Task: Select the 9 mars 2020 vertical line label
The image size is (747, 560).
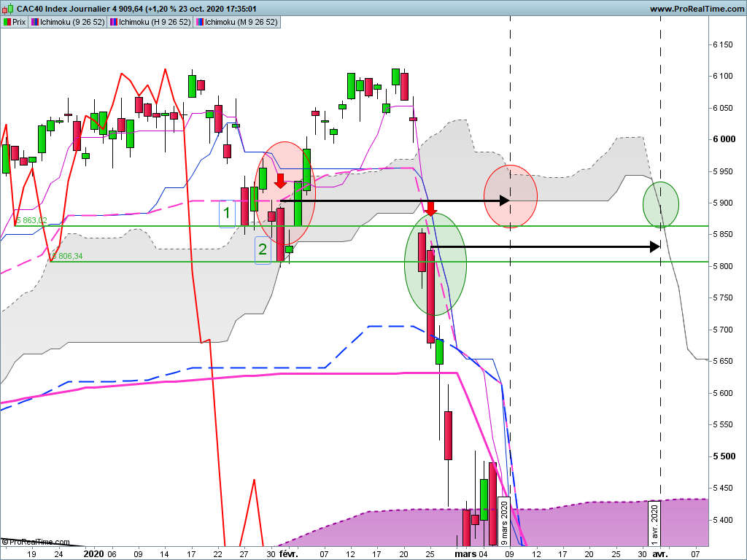Action: point(504,523)
